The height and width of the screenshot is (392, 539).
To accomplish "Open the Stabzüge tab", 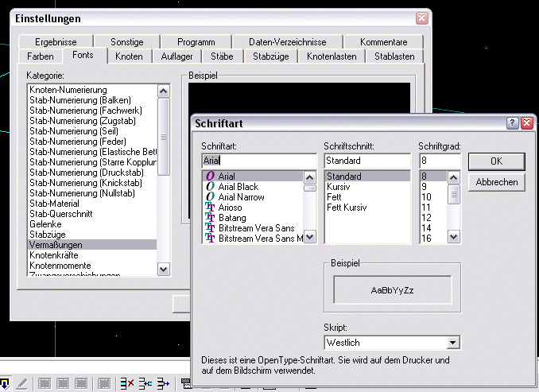I will [x=271, y=56].
